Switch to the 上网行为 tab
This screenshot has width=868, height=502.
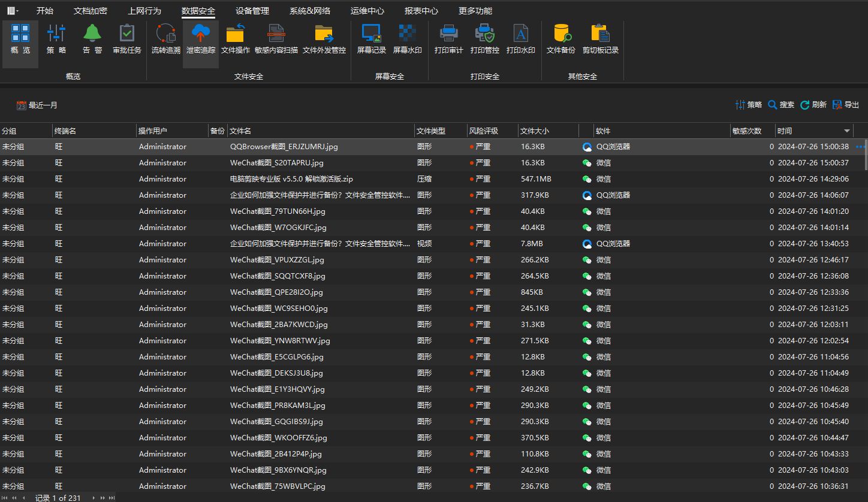click(x=144, y=11)
